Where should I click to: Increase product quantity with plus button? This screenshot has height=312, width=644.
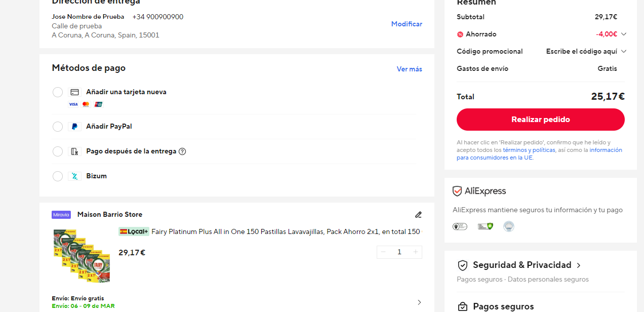[416, 252]
